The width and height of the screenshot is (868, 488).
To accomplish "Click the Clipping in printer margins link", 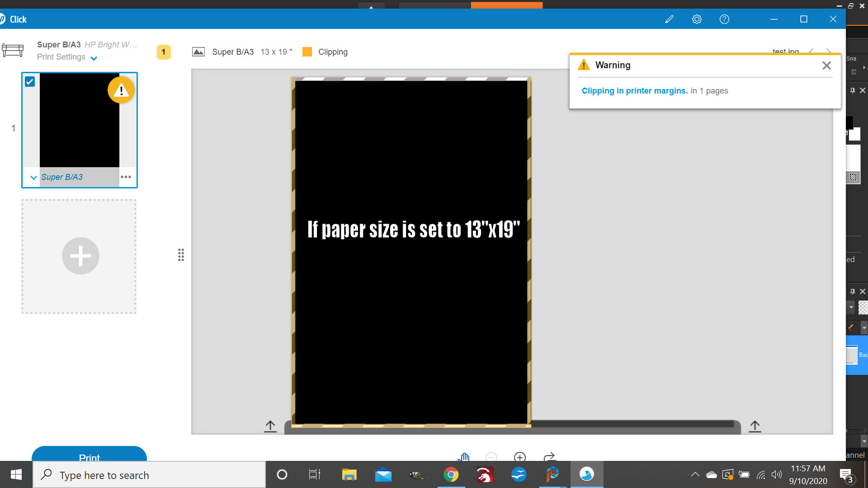I will 635,90.
